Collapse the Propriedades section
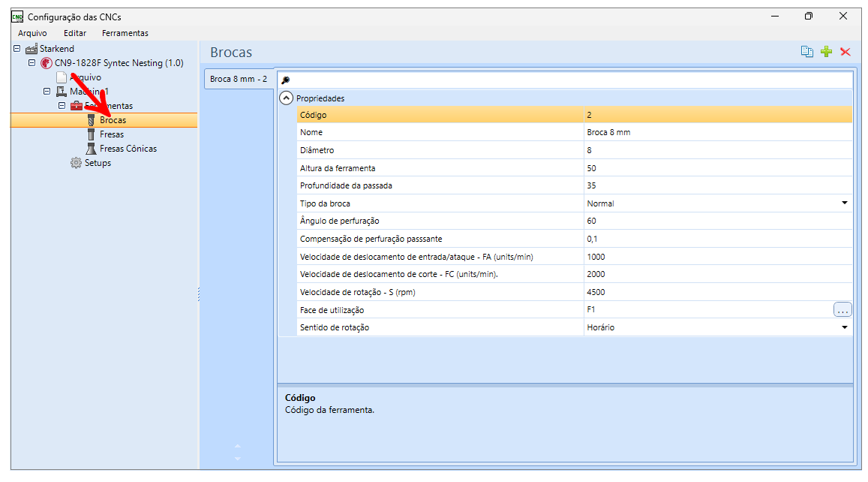The image size is (868, 482). (286, 98)
